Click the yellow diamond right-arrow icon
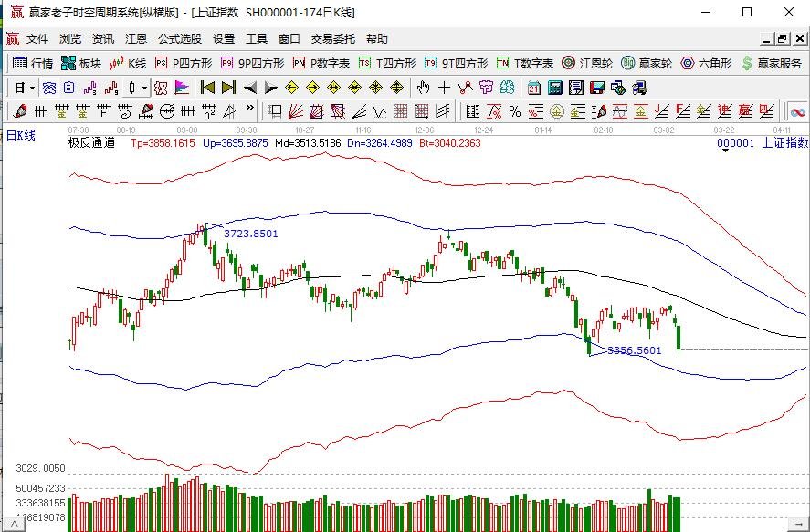 (x=312, y=88)
